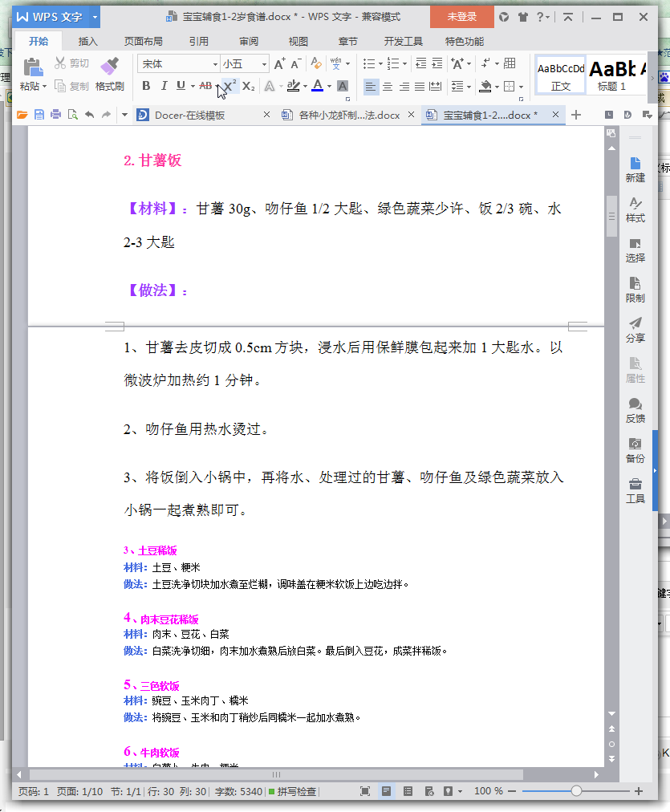Toggle align left paragraph
The width and height of the screenshot is (670, 812).
tap(370, 86)
